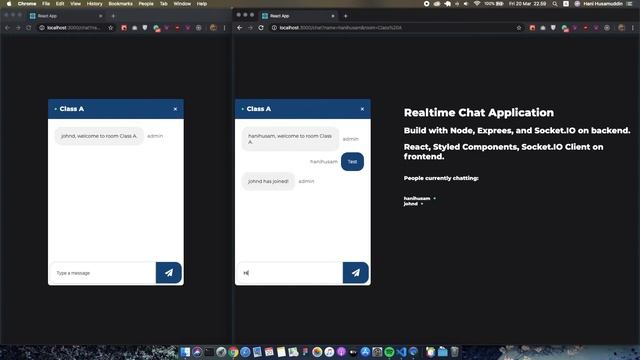This screenshot has height=360, width=640.
Task: Click the address bar in the right browser window
Action: pos(396,28)
